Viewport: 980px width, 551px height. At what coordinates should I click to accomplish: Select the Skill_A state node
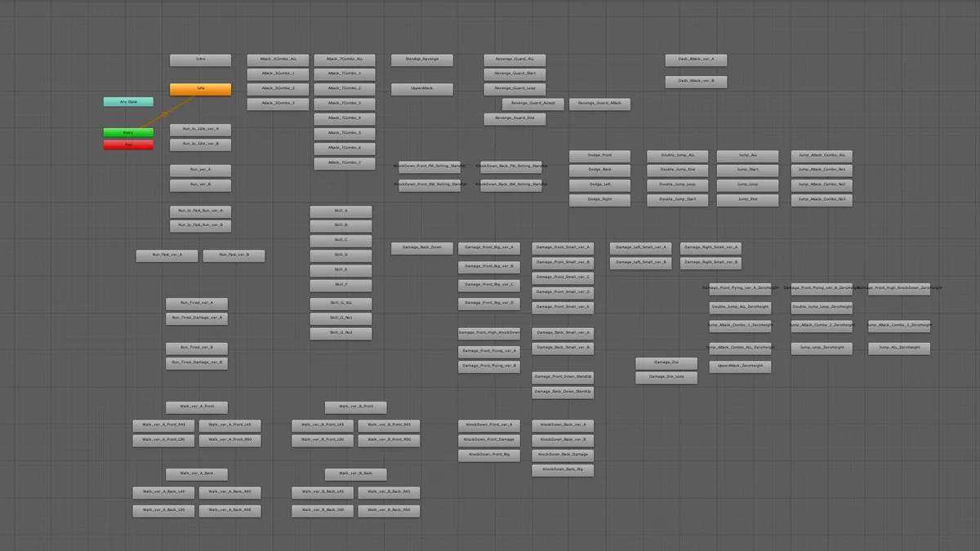click(341, 211)
